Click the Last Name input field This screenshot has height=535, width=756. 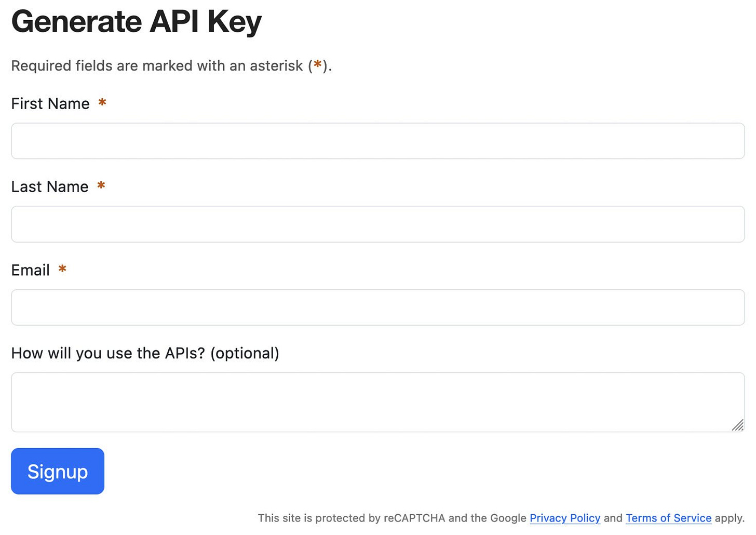(378, 224)
